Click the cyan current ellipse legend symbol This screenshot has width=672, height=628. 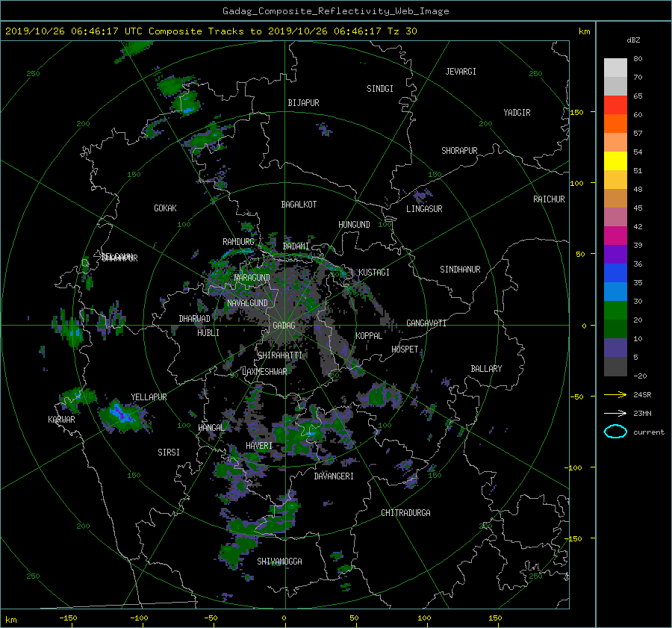615,432
